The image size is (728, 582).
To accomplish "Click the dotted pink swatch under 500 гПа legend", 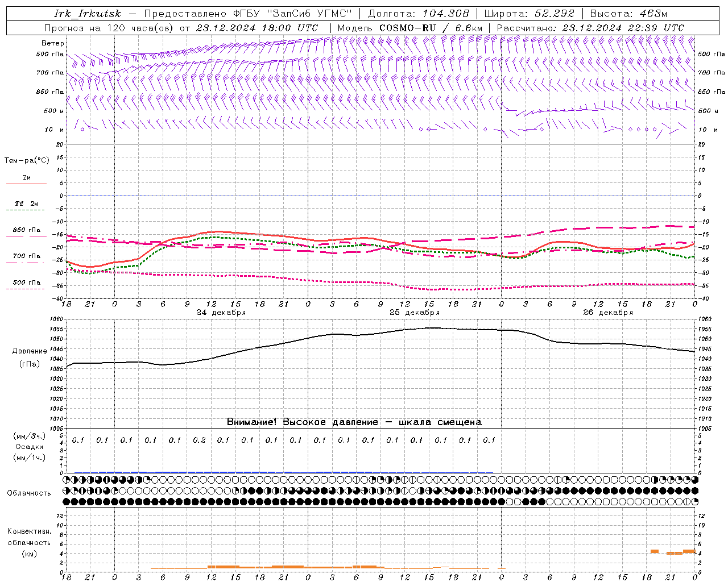I will 25,289.
